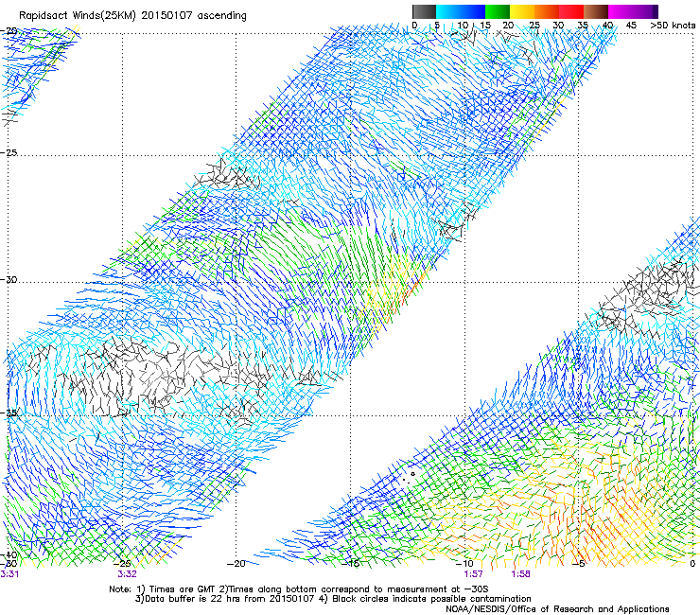Click the "NOAA/NESDIS/Office of Research and Applications" credit
This screenshot has width=700, height=615.
click(557, 609)
